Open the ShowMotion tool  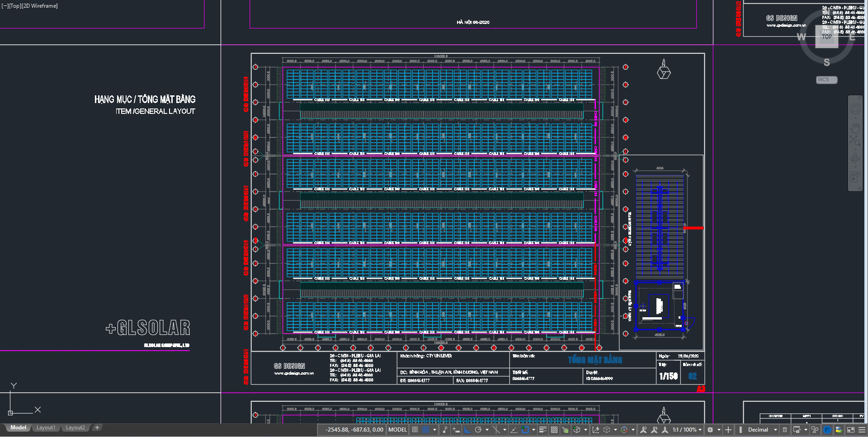coord(855,177)
